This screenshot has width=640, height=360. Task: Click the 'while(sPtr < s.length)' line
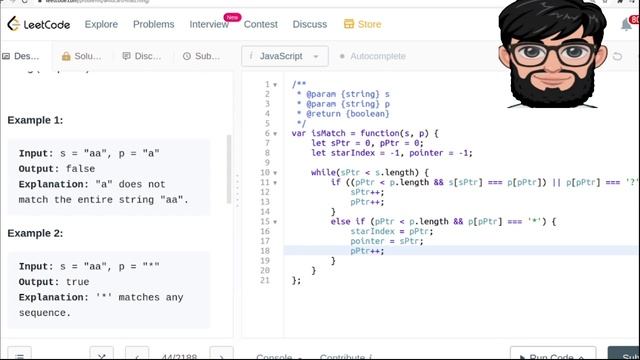(x=370, y=173)
